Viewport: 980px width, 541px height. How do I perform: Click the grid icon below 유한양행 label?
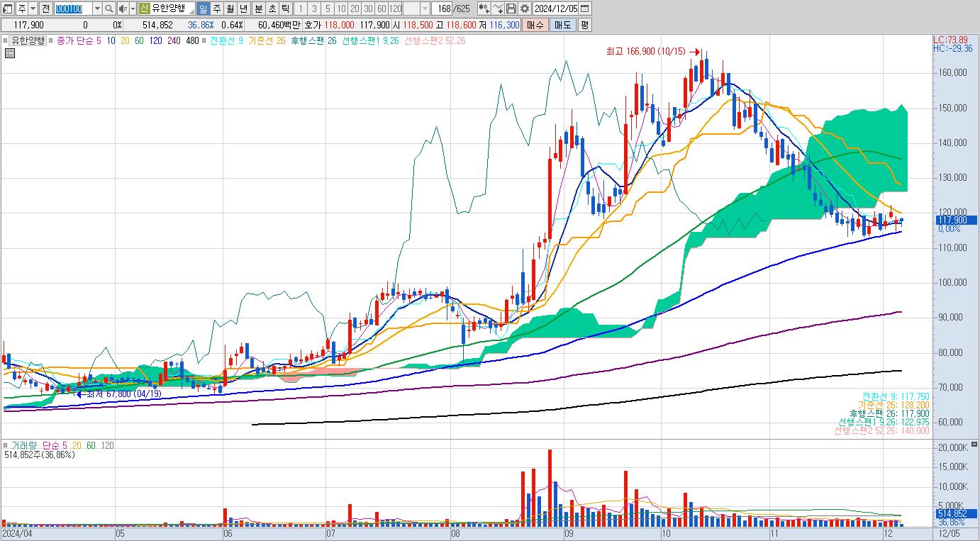pyautogui.click(x=10, y=52)
